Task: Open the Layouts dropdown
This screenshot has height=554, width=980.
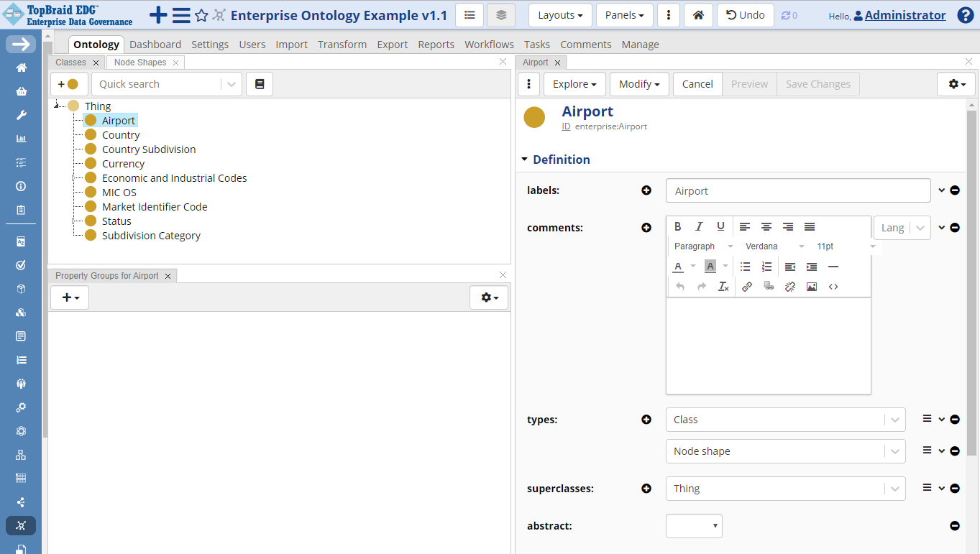Action: point(559,14)
